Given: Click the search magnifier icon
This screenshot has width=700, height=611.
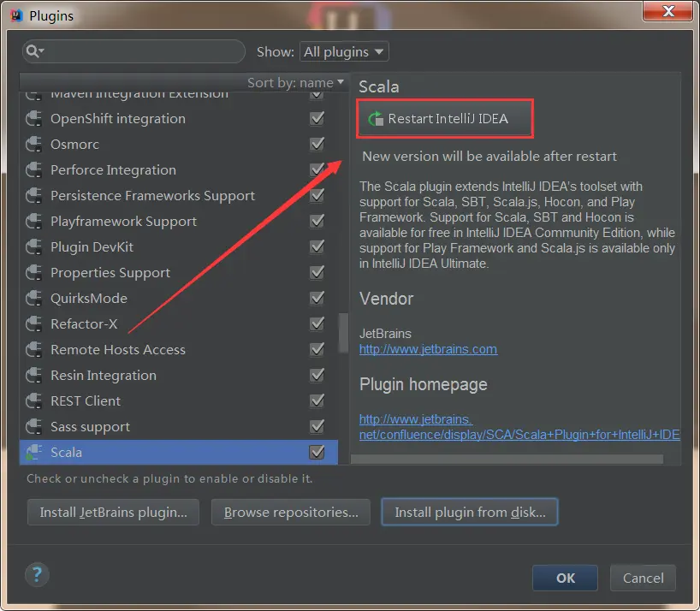Looking at the screenshot, I should [34, 51].
